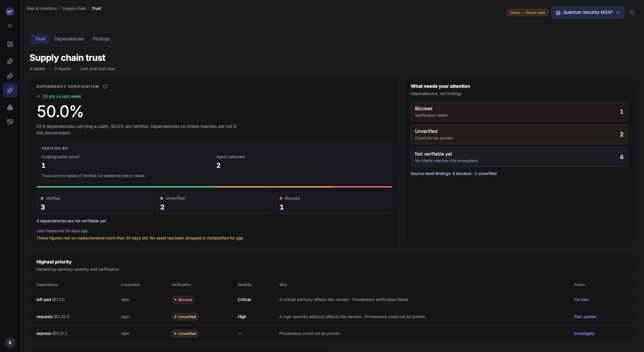Open the Not verifiable yet card
Image resolution: width=644 pixels, height=352 pixels.
[x=519, y=157]
